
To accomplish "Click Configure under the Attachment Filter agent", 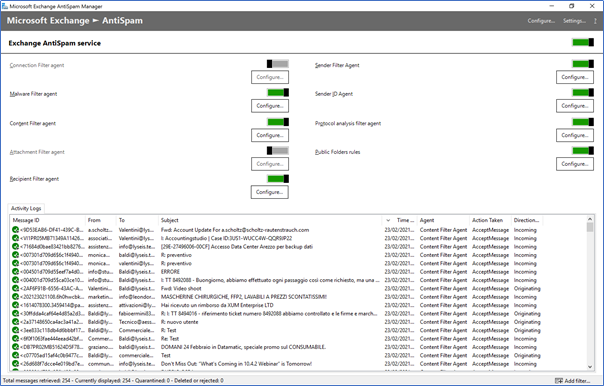I will pyautogui.click(x=270, y=164).
